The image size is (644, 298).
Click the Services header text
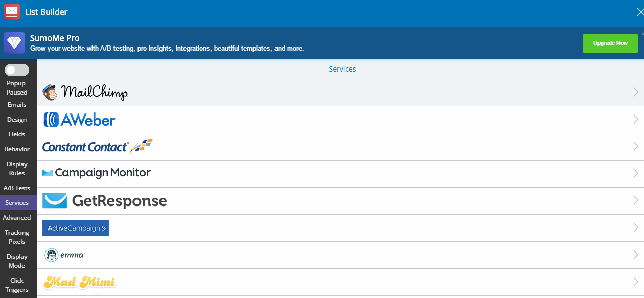tap(342, 69)
